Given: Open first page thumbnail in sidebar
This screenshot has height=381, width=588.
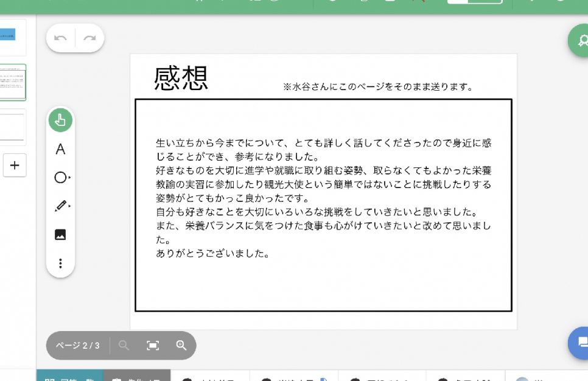Looking at the screenshot, I should coord(12,37).
